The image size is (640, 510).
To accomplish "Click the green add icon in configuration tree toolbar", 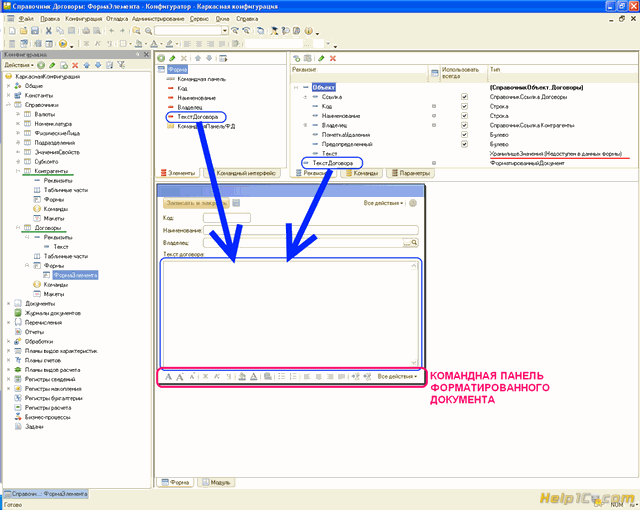I will tap(39, 65).
